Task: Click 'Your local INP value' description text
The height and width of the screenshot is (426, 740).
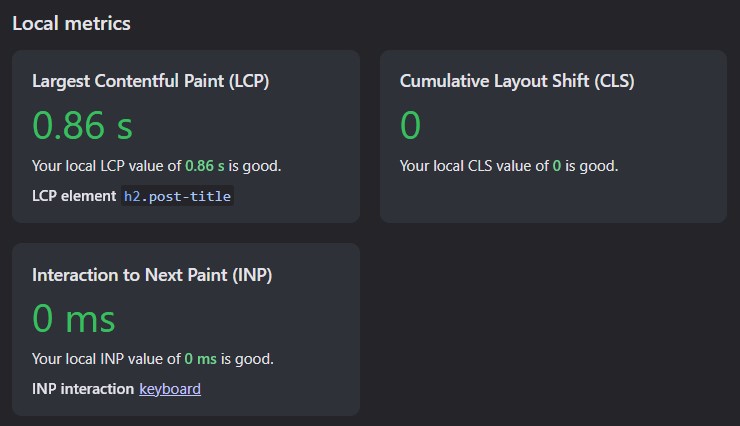Action: coord(106,359)
